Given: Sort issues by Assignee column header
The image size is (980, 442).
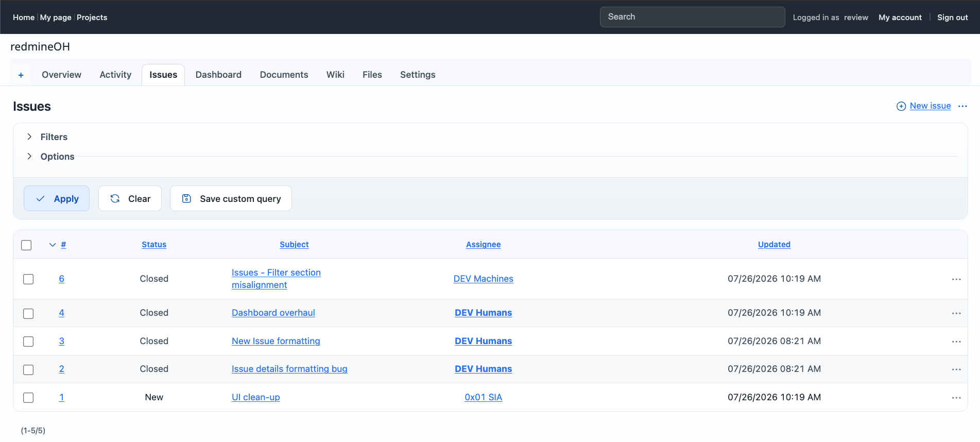Looking at the screenshot, I should (x=483, y=245).
